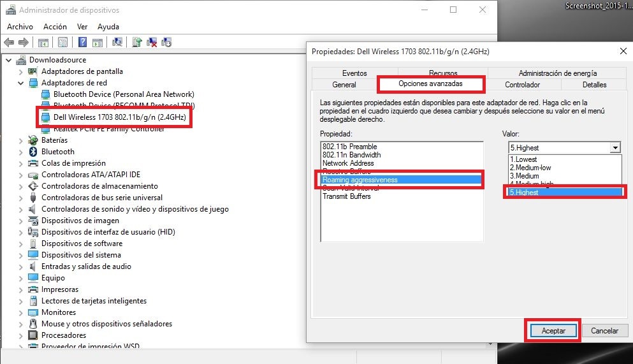This screenshot has width=633, height=364.
Task: Switch to the Controlador tab
Action: click(x=522, y=85)
